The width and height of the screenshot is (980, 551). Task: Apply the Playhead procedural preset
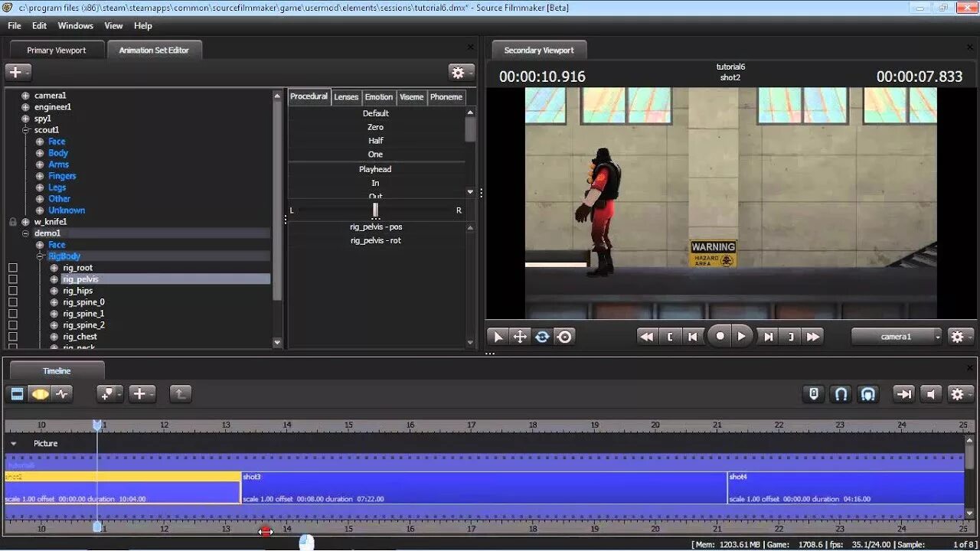point(376,169)
